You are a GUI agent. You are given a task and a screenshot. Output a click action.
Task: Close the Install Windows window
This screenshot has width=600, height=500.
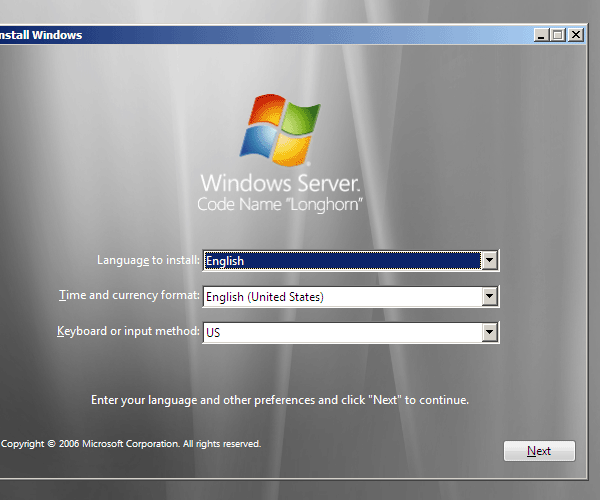click(576, 35)
